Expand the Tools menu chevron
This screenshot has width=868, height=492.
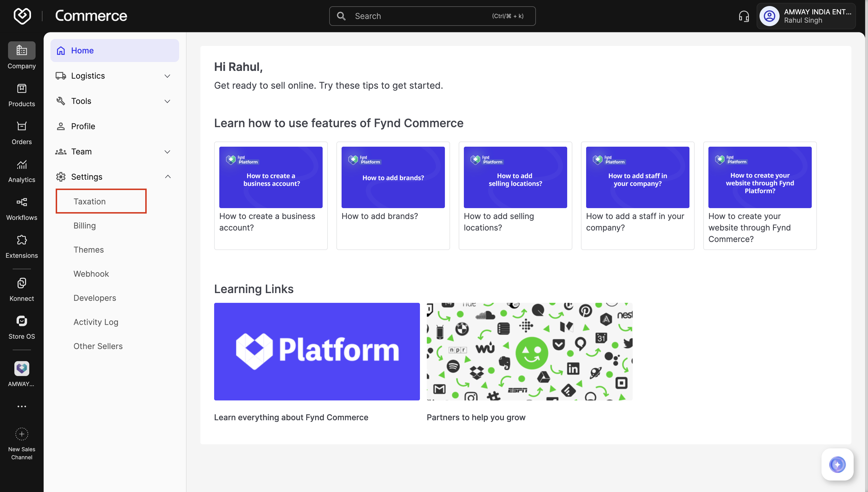(x=167, y=101)
